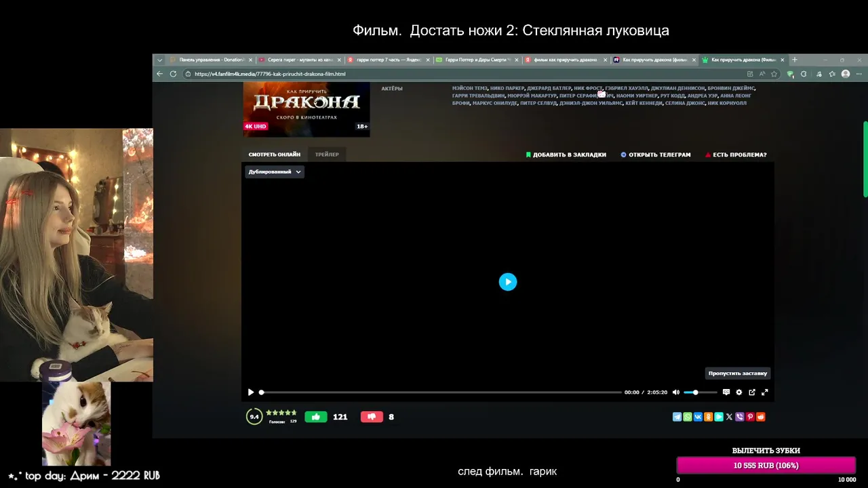Switch to the Трейлер tab
868x488 pixels.
click(x=327, y=155)
